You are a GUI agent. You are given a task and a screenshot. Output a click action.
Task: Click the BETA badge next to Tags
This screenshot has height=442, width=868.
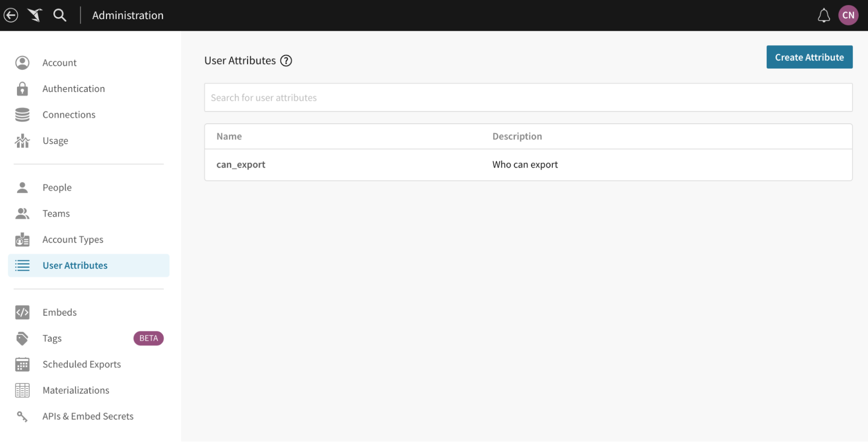[149, 338]
